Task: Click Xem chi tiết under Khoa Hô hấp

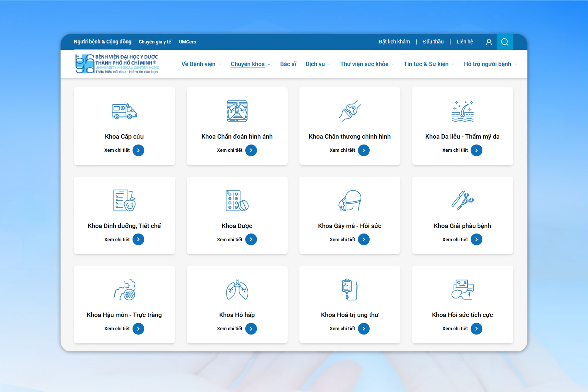Action: (230, 329)
